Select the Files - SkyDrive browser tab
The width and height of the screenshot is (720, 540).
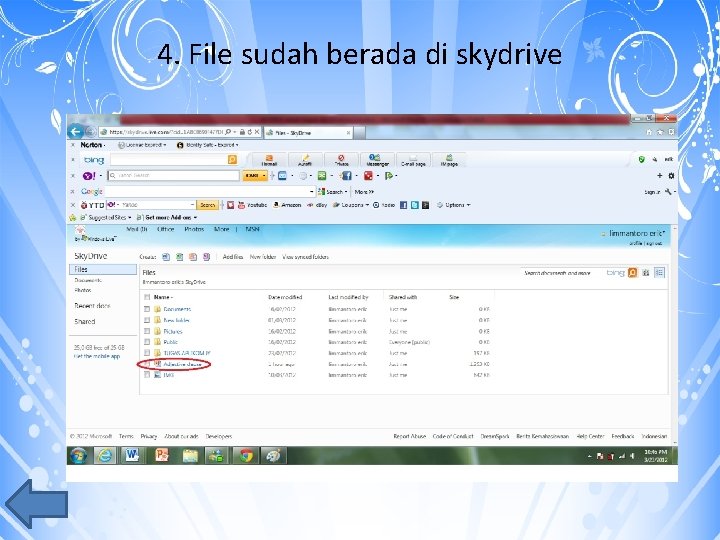pos(308,133)
